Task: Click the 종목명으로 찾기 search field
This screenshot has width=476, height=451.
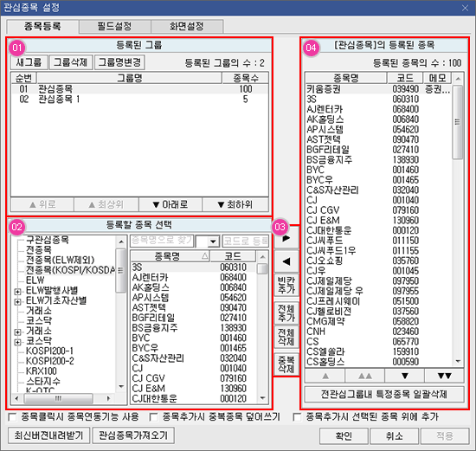Action: coord(162,242)
